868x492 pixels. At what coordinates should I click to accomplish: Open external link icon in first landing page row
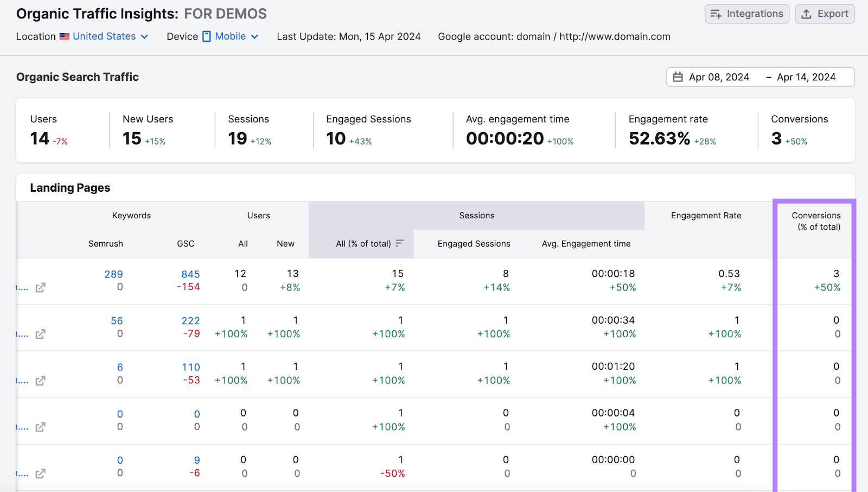pyautogui.click(x=40, y=288)
